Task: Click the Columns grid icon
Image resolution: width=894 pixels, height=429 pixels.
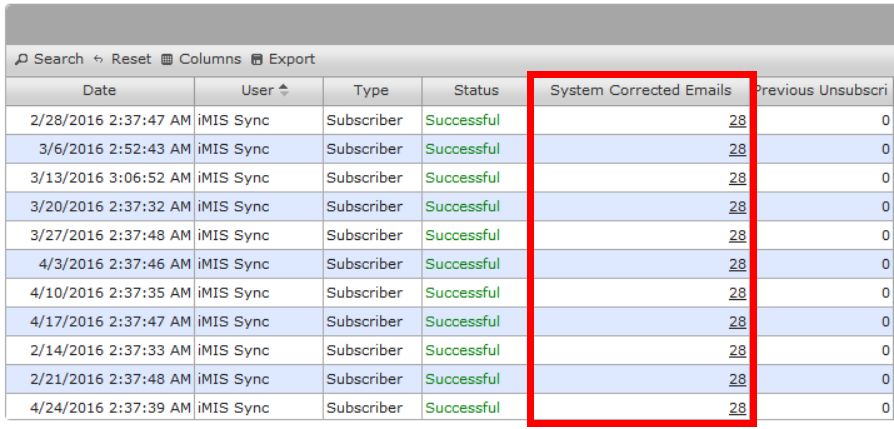Action: pyautogui.click(x=166, y=59)
